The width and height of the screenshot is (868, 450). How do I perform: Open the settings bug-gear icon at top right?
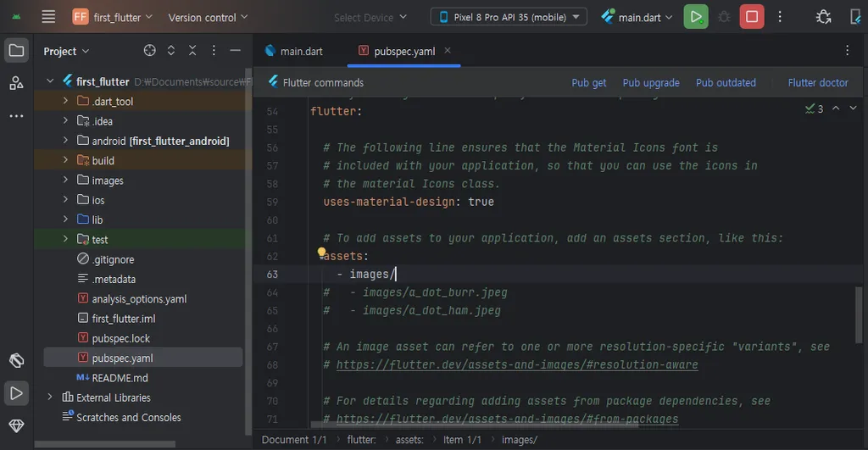[823, 17]
